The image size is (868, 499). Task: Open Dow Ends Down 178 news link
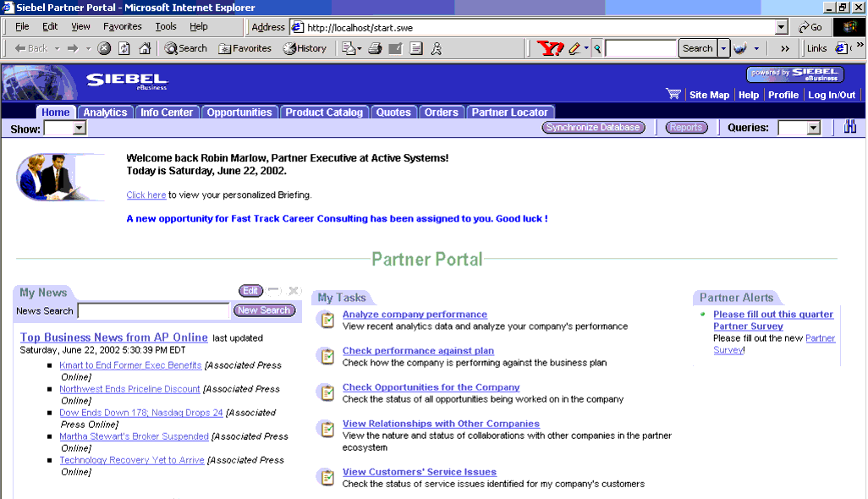141,413
